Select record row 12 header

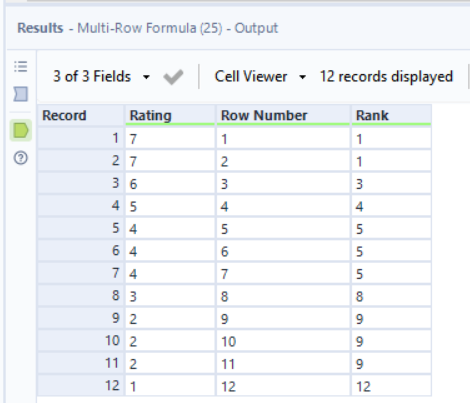(x=81, y=386)
